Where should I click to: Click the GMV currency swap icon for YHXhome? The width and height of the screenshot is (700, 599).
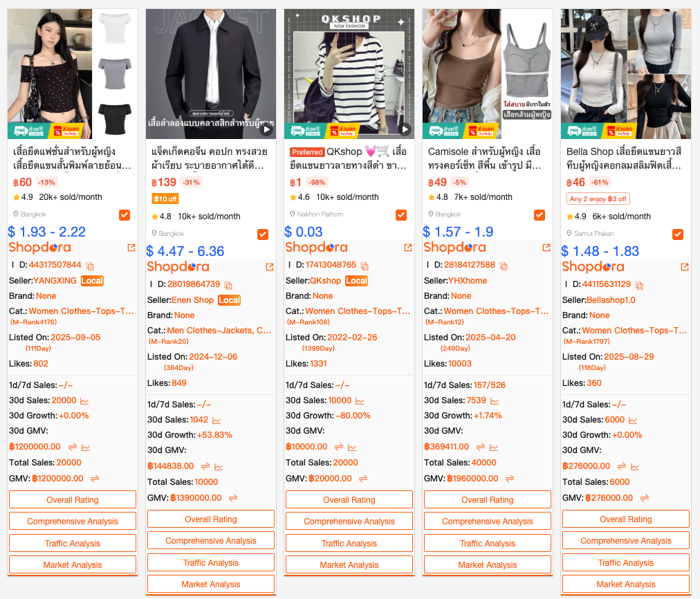click(x=510, y=479)
